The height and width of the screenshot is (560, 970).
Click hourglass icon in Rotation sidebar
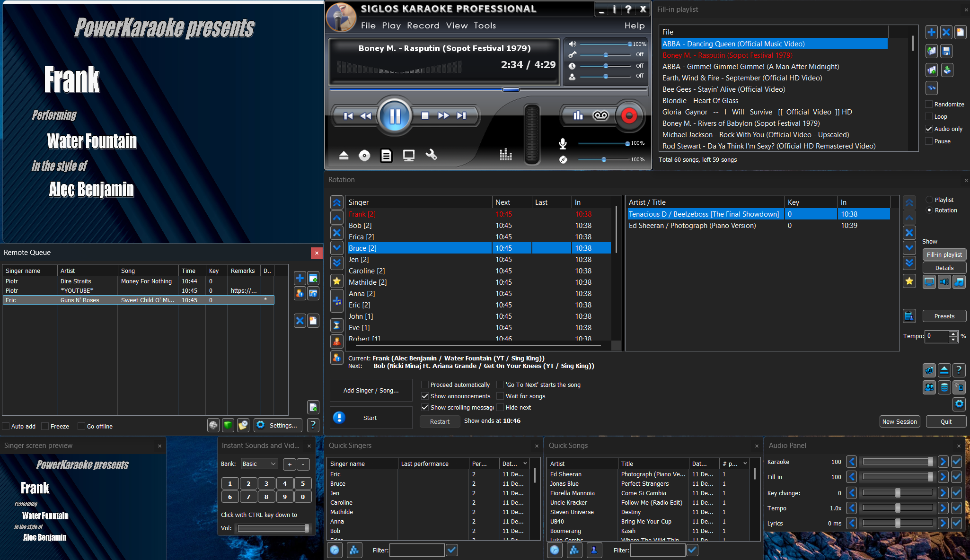coord(337,325)
